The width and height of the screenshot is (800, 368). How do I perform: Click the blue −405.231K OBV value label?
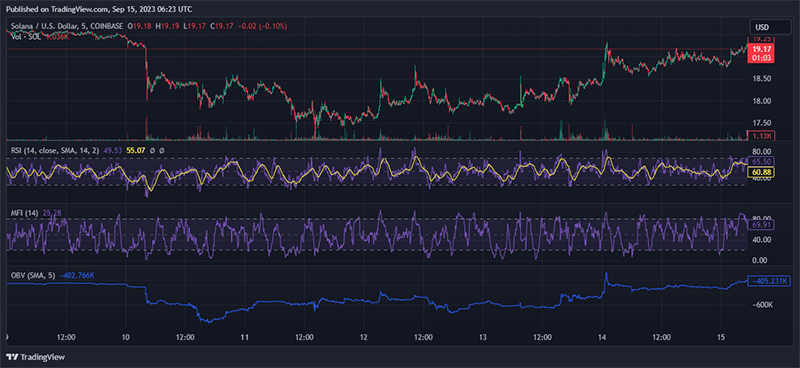tap(769, 281)
